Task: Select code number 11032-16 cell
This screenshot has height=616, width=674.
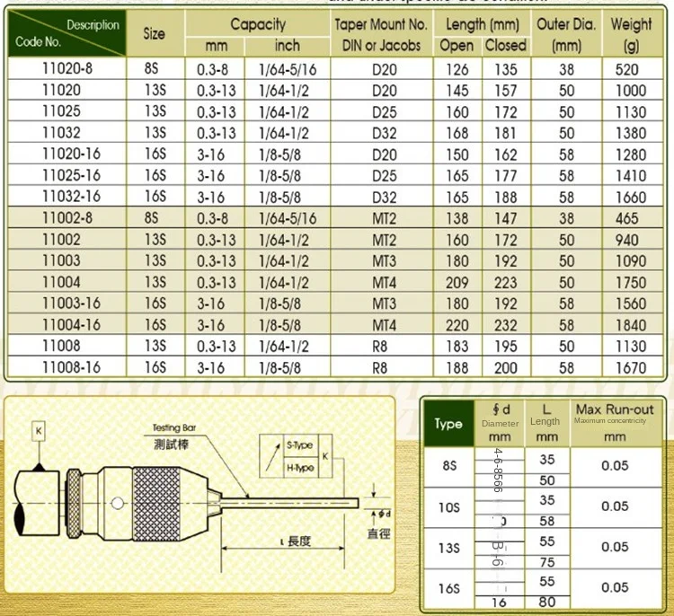Action: [71, 197]
